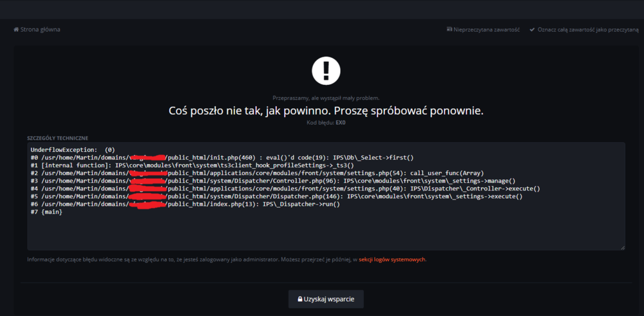644x316 pixels.
Task: Open the Nieprzeczytana zawartość link
Action: (x=487, y=30)
